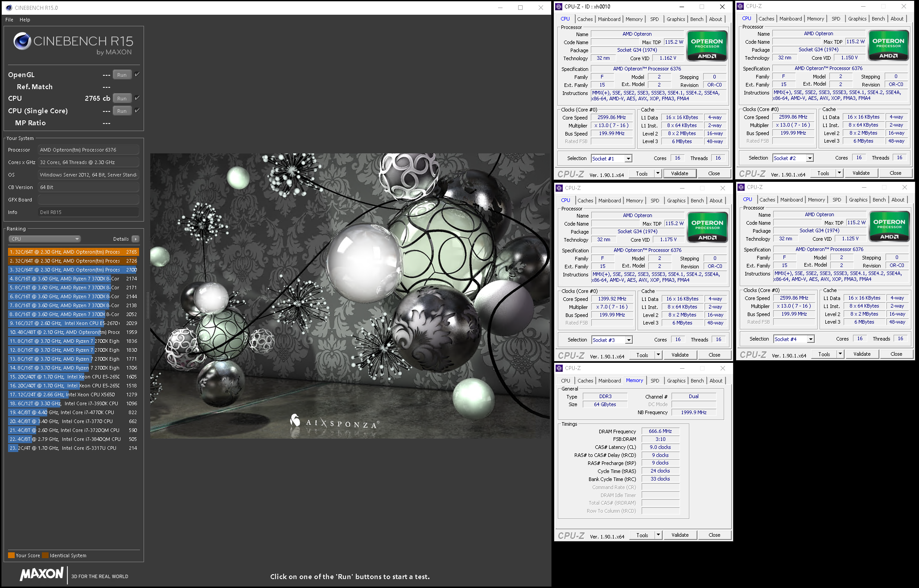The width and height of the screenshot is (919, 588).
Task: Switch to Caches tab in Socket #1 CPU-Z
Action: pyautogui.click(x=585, y=19)
